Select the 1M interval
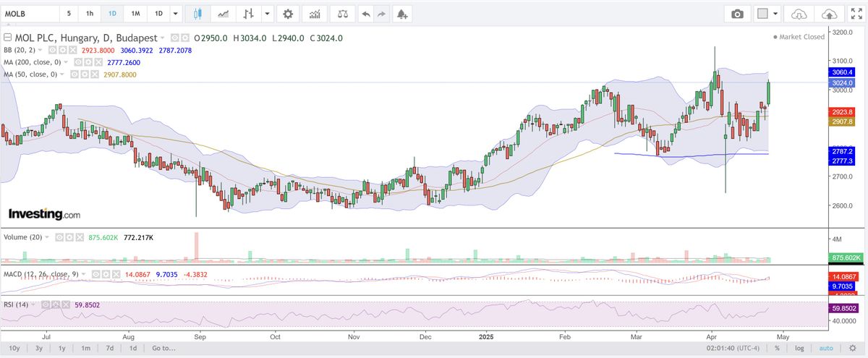Image resolution: width=868 pixels, height=358 pixels. 135,14
